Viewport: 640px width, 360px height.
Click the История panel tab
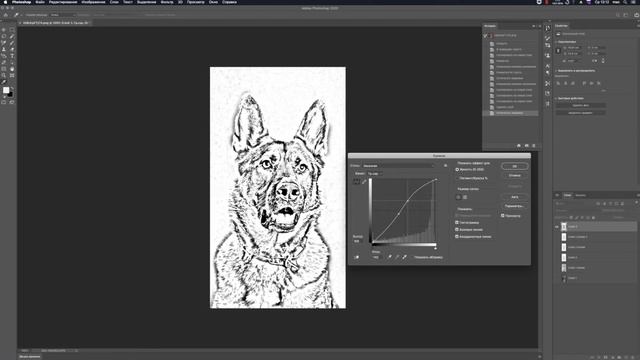(490, 26)
